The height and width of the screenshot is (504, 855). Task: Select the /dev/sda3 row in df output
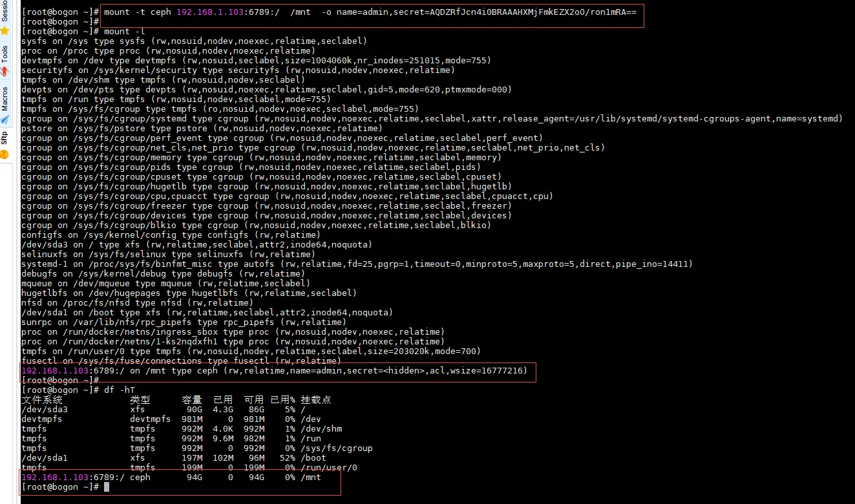pyautogui.click(x=164, y=410)
